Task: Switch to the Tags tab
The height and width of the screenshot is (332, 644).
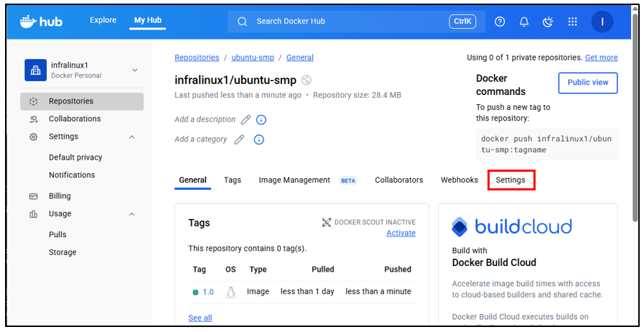Action: pos(232,180)
